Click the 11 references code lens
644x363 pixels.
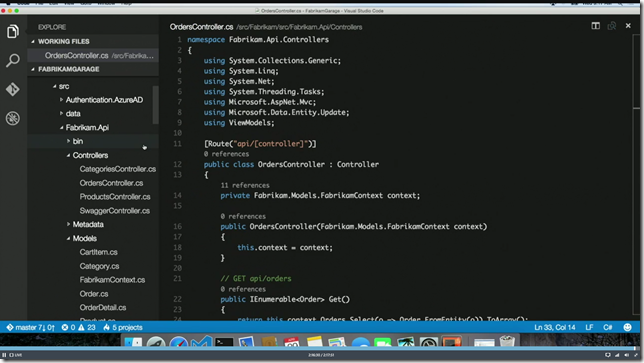click(245, 185)
